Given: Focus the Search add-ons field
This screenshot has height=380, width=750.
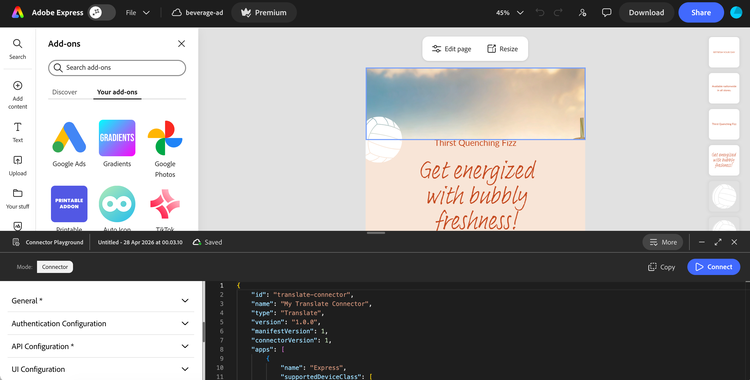Looking at the screenshot, I should pyautogui.click(x=117, y=67).
